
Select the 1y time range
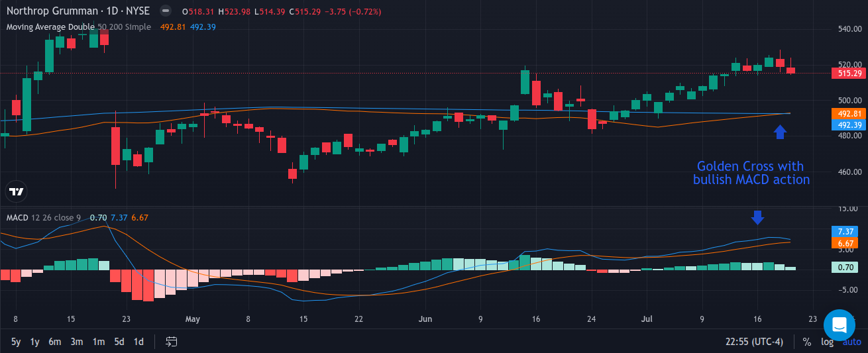coord(35,342)
